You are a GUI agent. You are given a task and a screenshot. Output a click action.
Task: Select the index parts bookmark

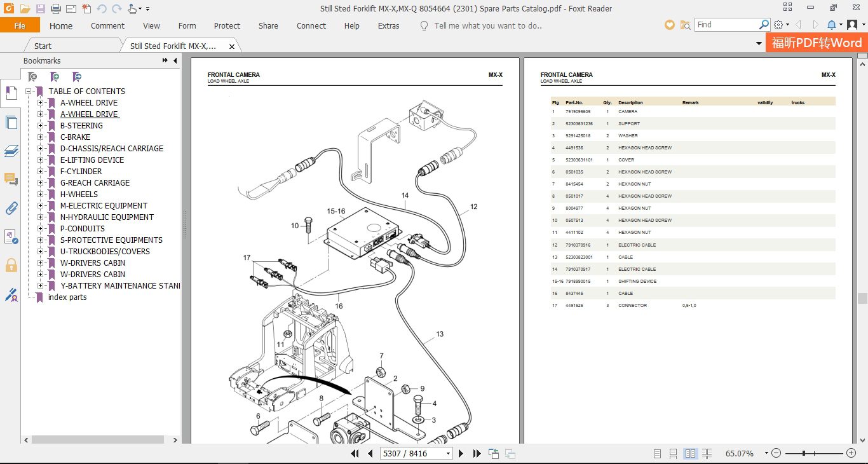click(67, 297)
